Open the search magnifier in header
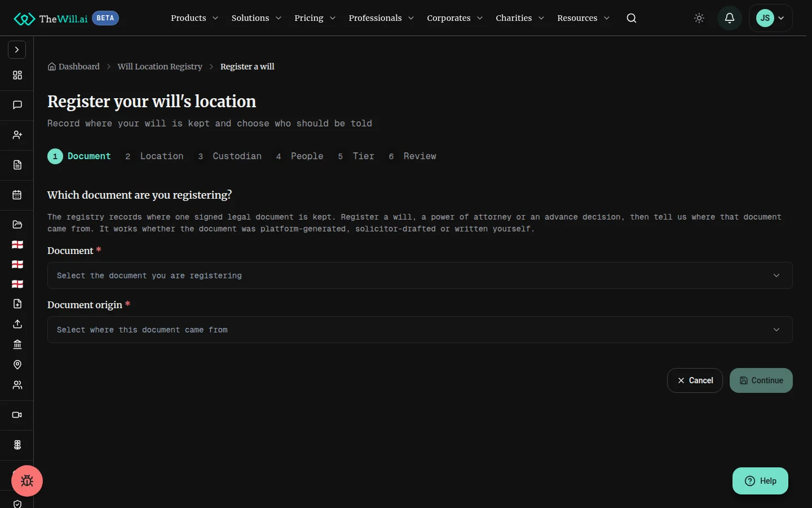 [x=632, y=18]
